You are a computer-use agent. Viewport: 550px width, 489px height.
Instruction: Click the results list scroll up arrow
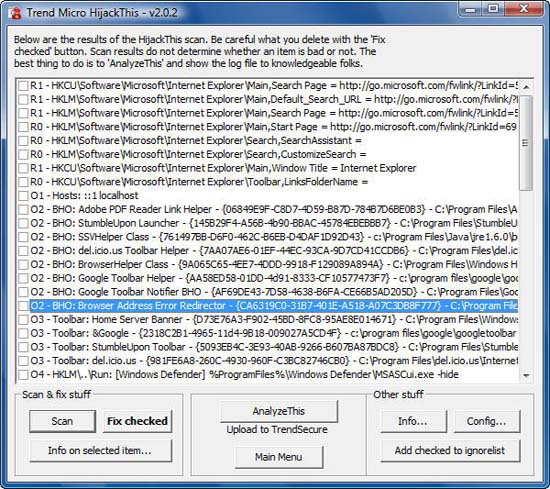pos(526,86)
